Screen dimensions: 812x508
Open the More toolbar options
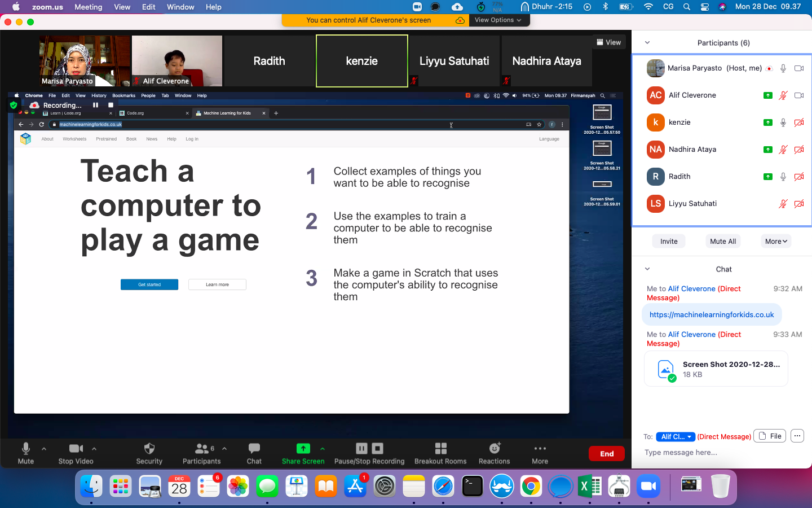(x=540, y=453)
